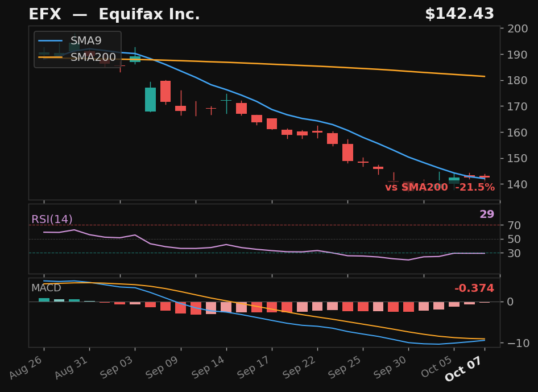The height and width of the screenshot is (392, 538).
Task: Click the orange SMA200 legend line swatch
Action: (51, 57)
